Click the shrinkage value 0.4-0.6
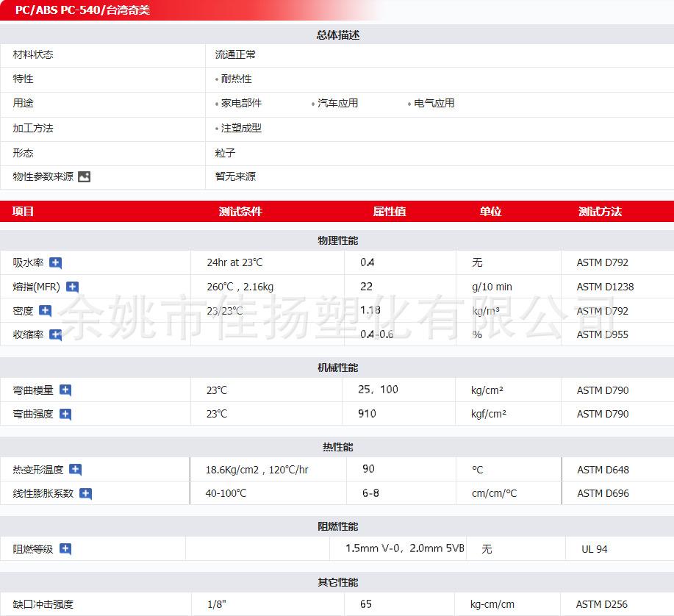 (x=376, y=334)
